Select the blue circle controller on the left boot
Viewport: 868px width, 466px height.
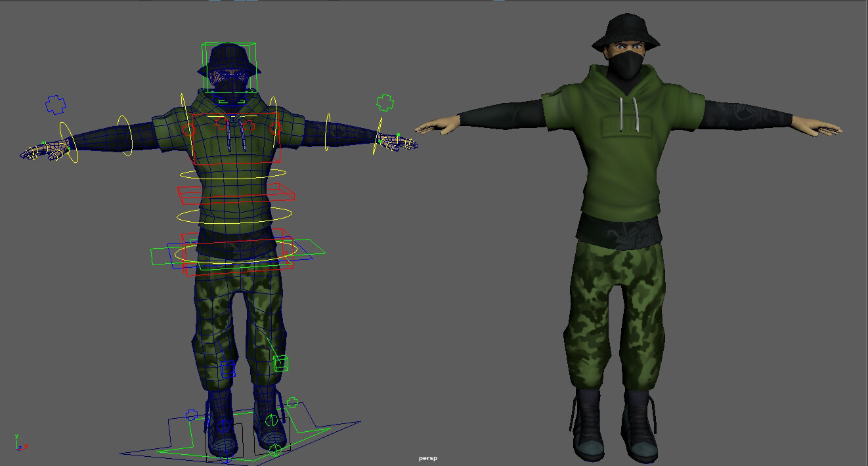click(223, 425)
